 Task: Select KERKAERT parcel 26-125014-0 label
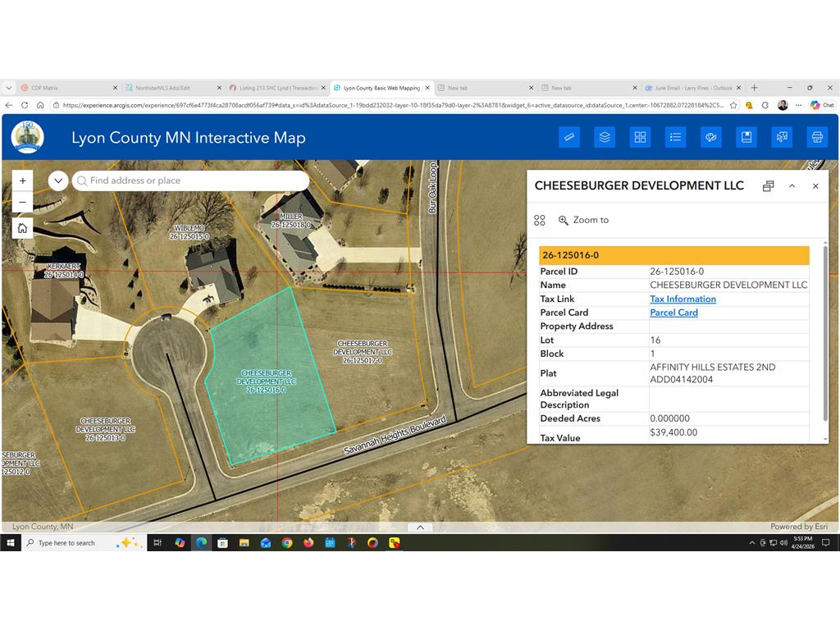(x=64, y=271)
